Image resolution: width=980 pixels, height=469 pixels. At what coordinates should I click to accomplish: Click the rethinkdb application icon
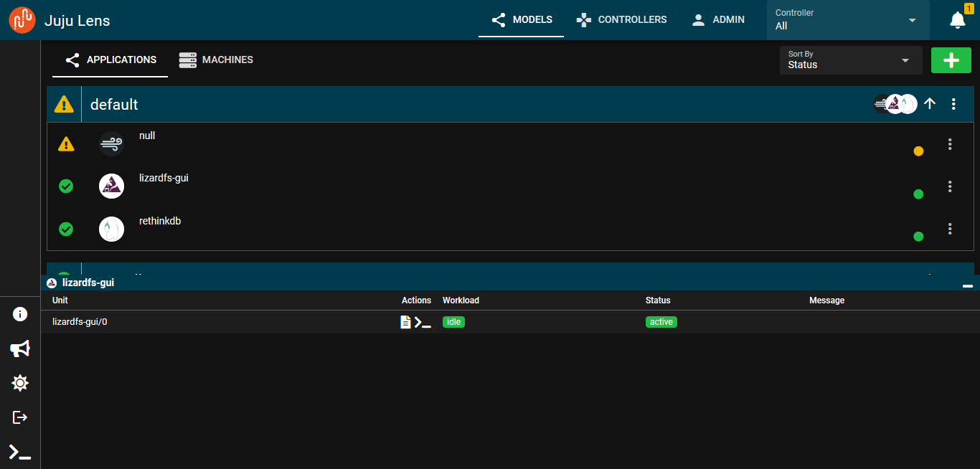click(111, 229)
